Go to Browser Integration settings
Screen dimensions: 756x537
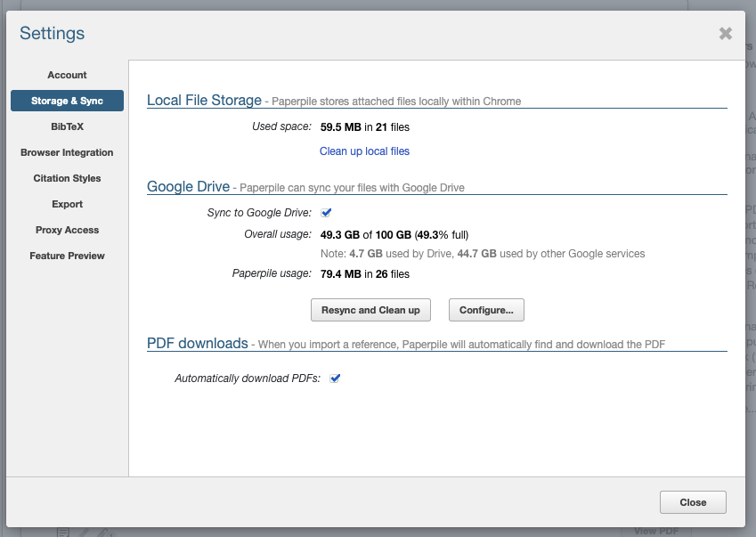point(67,152)
